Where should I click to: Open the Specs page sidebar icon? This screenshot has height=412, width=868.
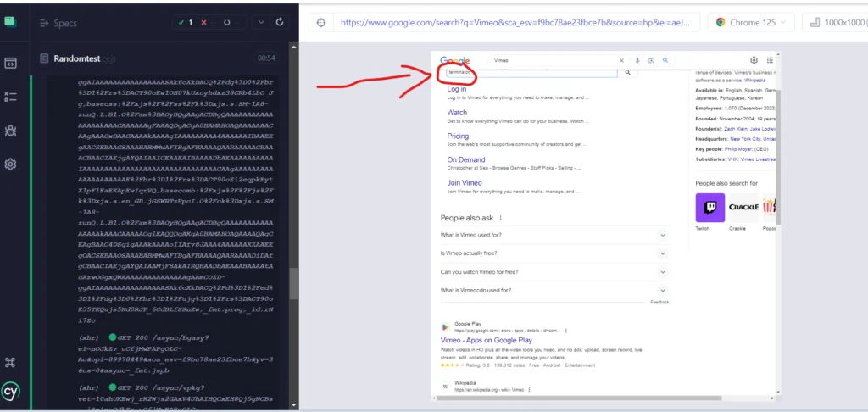(x=10, y=63)
